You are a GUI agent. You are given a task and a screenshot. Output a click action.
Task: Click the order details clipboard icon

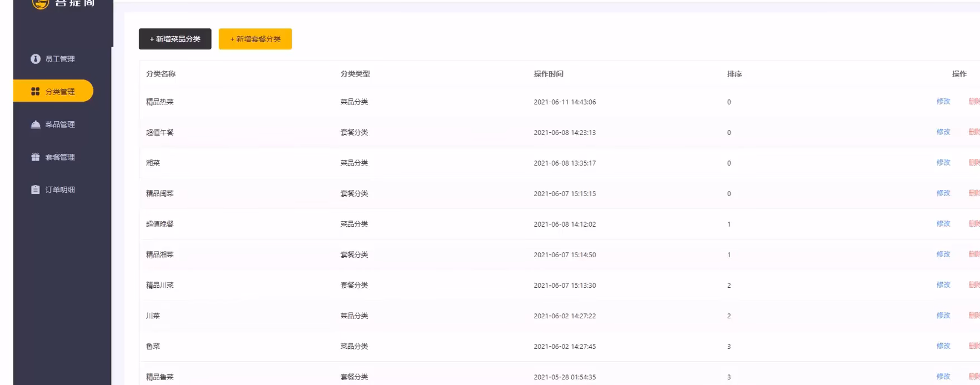pos(36,189)
